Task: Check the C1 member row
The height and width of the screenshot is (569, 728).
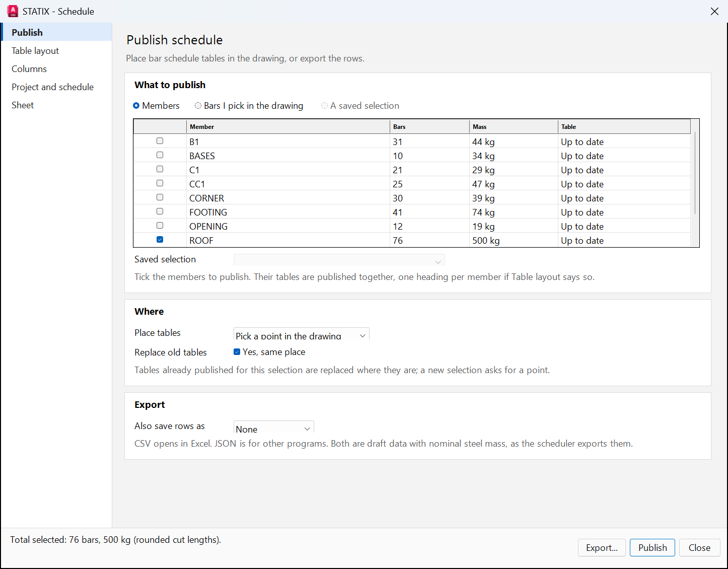Action: tap(160, 169)
